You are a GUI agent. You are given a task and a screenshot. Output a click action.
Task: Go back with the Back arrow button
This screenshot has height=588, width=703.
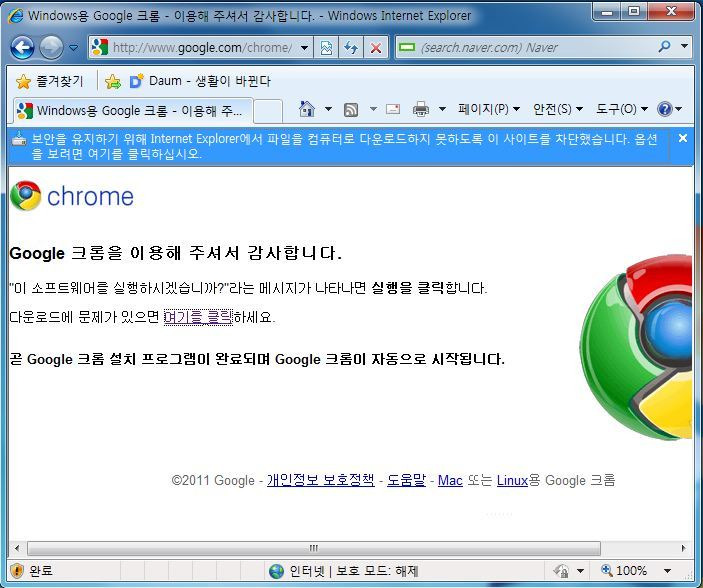point(22,47)
